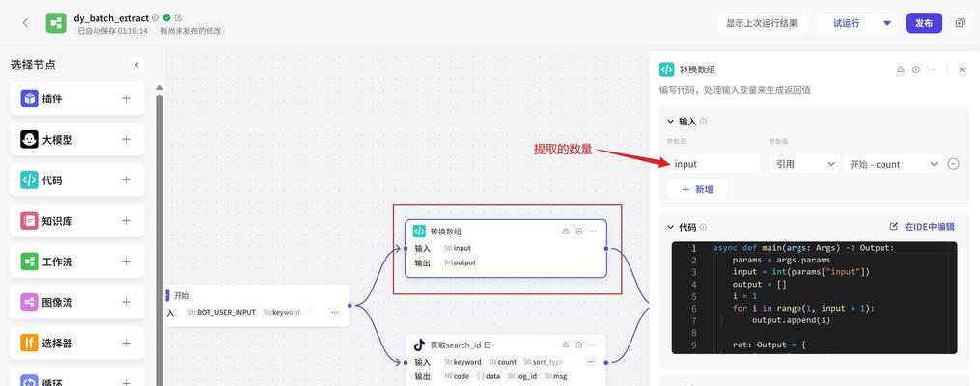Expand more inputs ellipsis after sort_type
This screenshot has width=980, height=386.
pos(591,362)
